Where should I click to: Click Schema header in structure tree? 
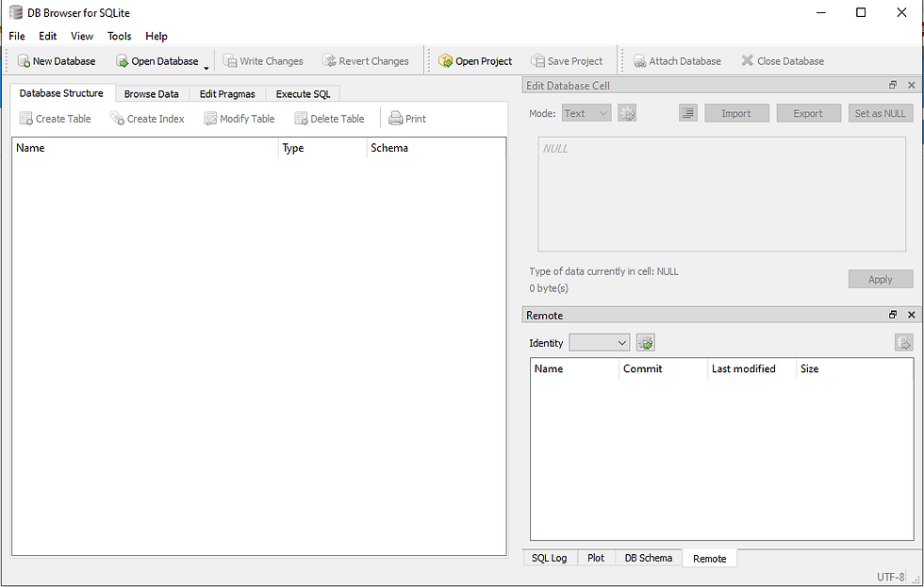436,148
